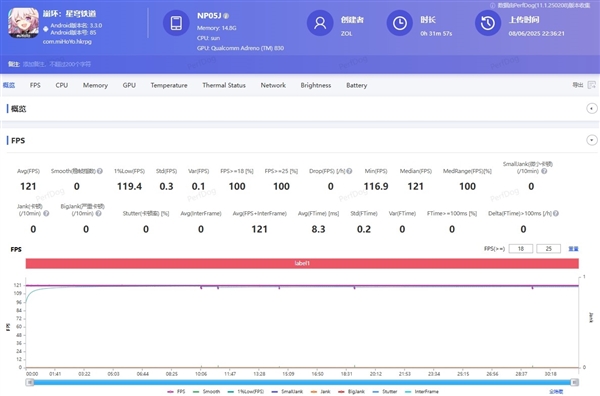This screenshot has width=600, height=396.
Task: Click the blue reset link
Action: tap(573, 249)
